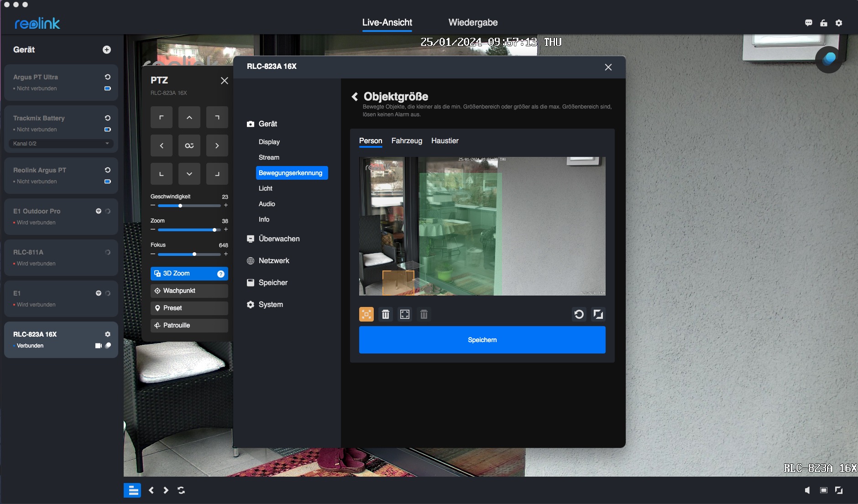Screen dimensions: 858x504
Task: Tilt camera up with PTZ arrow
Action: pyautogui.click(x=189, y=117)
